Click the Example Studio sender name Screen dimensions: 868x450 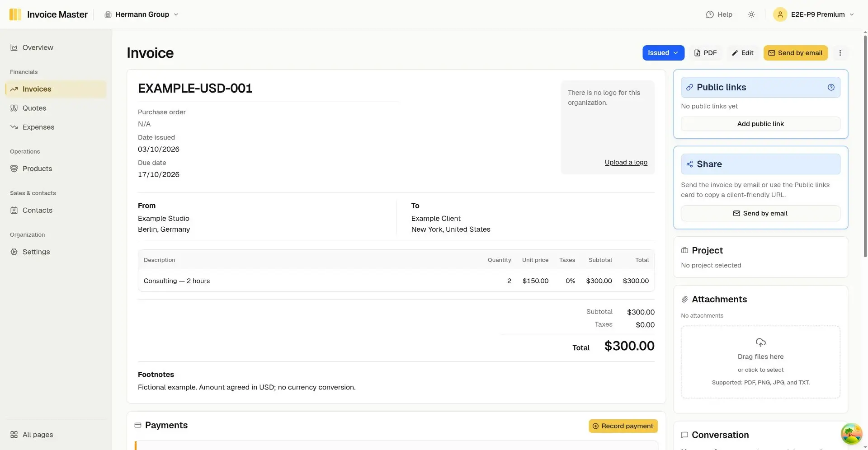[164, 218]
